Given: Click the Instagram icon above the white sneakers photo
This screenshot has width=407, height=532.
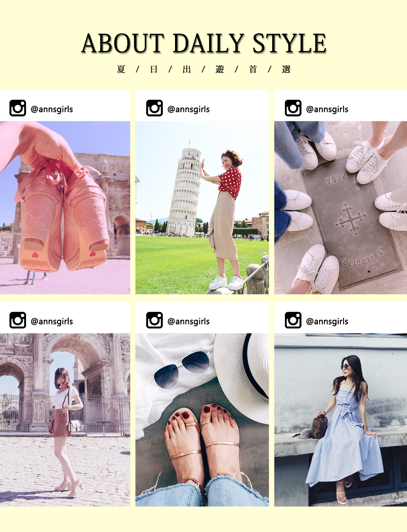Looking at the screenshot, I should 293,108.
